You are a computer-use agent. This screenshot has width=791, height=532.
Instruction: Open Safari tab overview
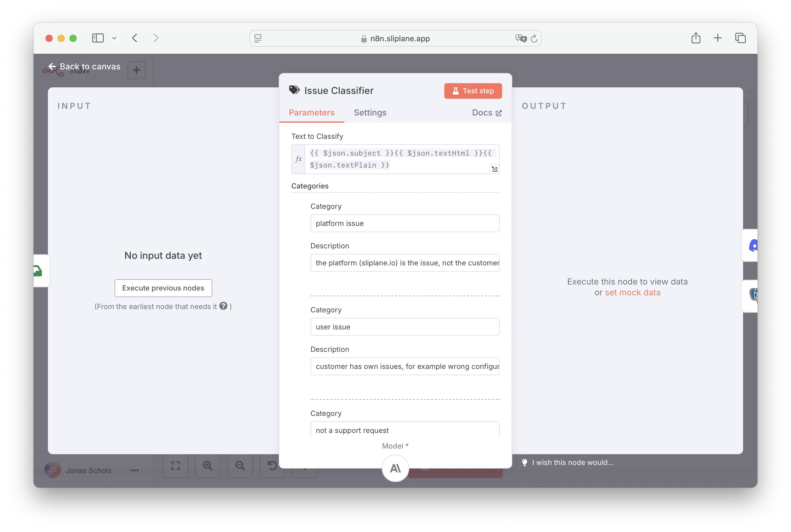click(740, 38)
